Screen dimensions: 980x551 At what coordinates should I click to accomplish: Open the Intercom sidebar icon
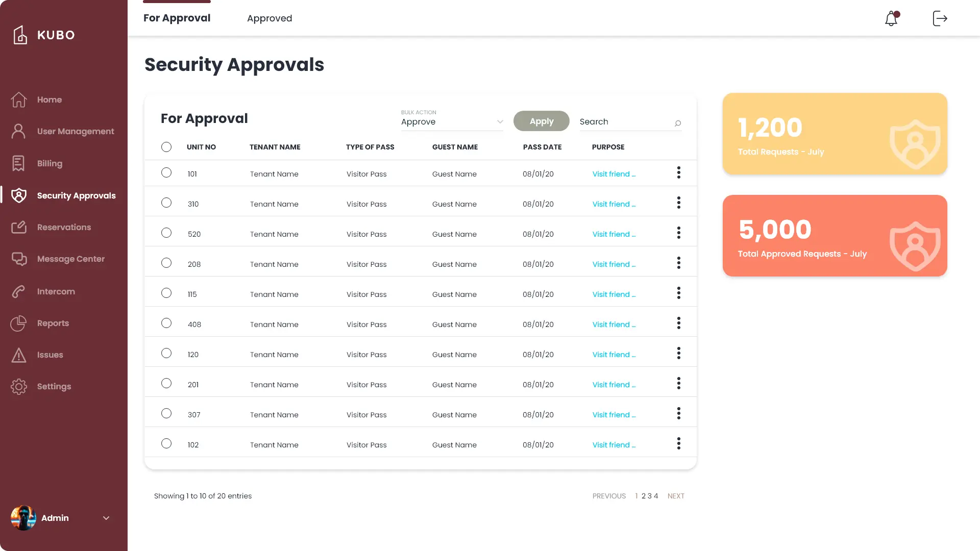pyautogui.click(x=18, y=291)
